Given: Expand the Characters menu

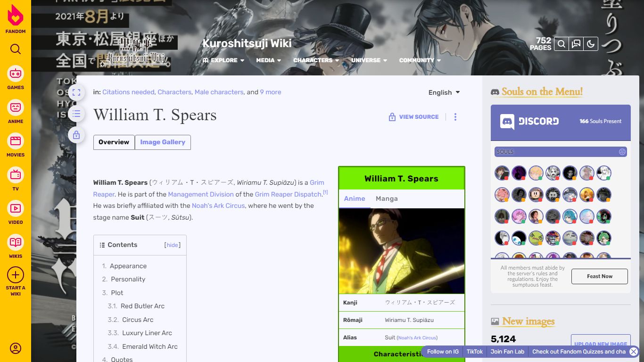Looking at the screenshot, I should (x=316, y=60).
